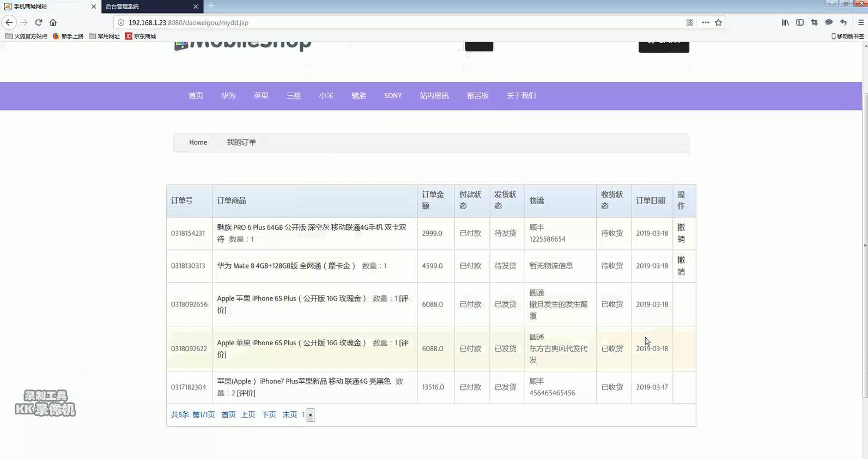Cancel order 0318130313 with 撤销

pyautogui.click(x=681, y=266)
